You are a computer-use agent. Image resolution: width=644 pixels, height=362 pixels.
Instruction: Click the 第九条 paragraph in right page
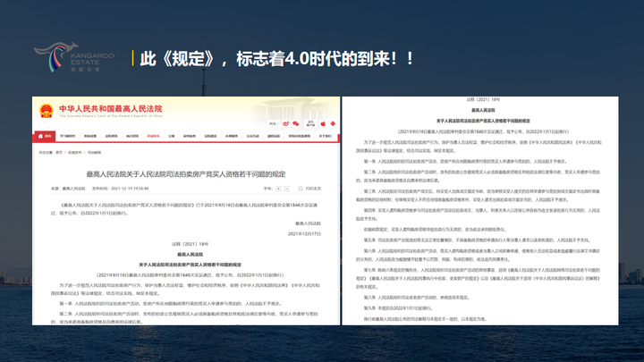[x=397, y=308]
